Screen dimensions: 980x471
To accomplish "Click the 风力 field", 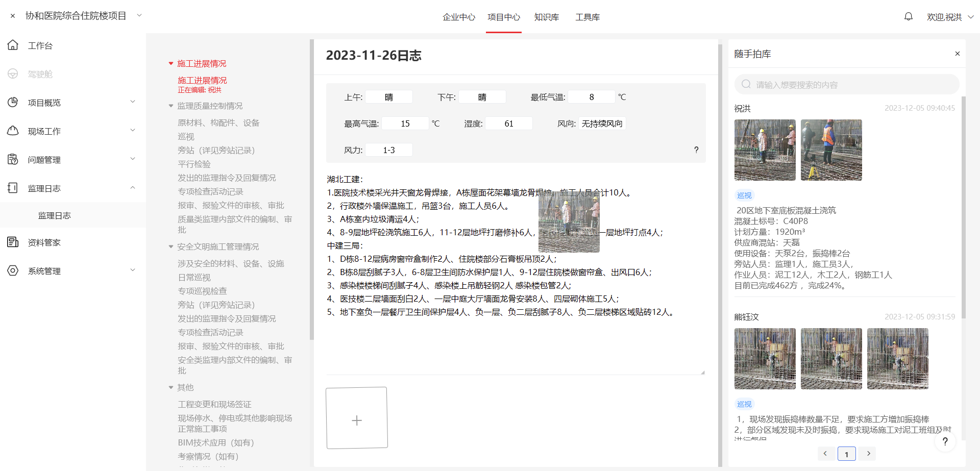I will [389, 150].
